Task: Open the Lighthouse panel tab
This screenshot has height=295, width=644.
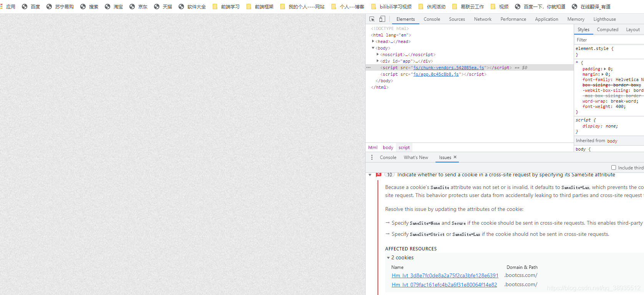Action: [605, 19]
